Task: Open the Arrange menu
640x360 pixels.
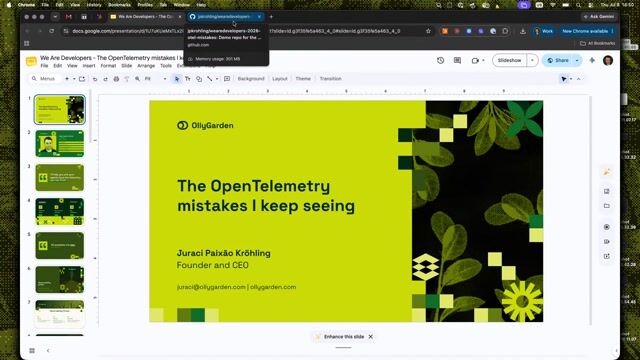Action: point(146,66)
